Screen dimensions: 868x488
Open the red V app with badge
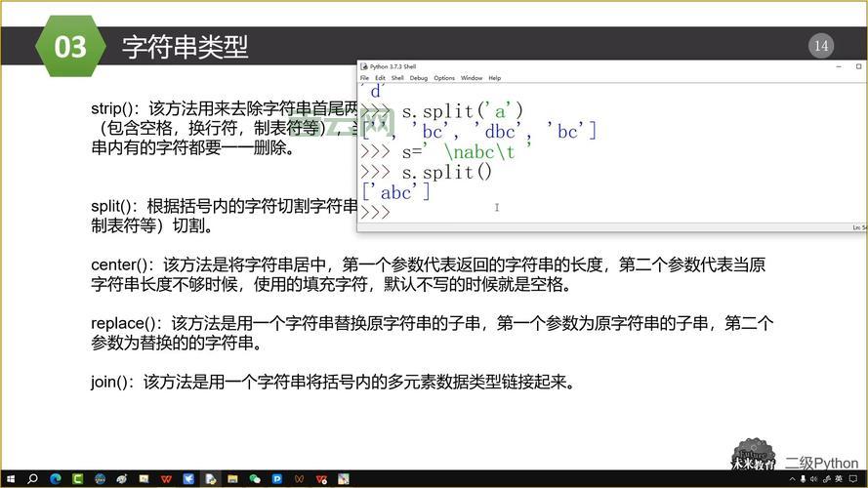[321, 478]
